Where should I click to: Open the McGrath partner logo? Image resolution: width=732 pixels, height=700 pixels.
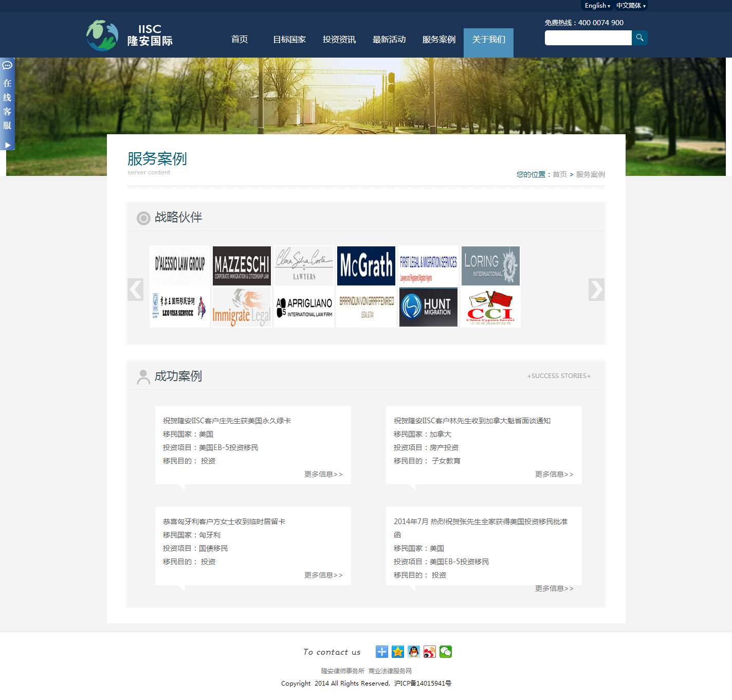[366, 265]
